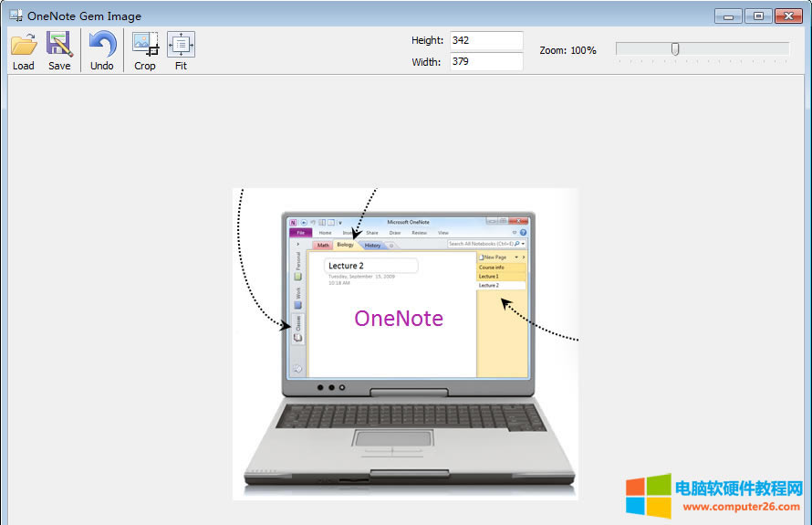Focus the Width value box

pyautogui.click(x=485, y=62)
